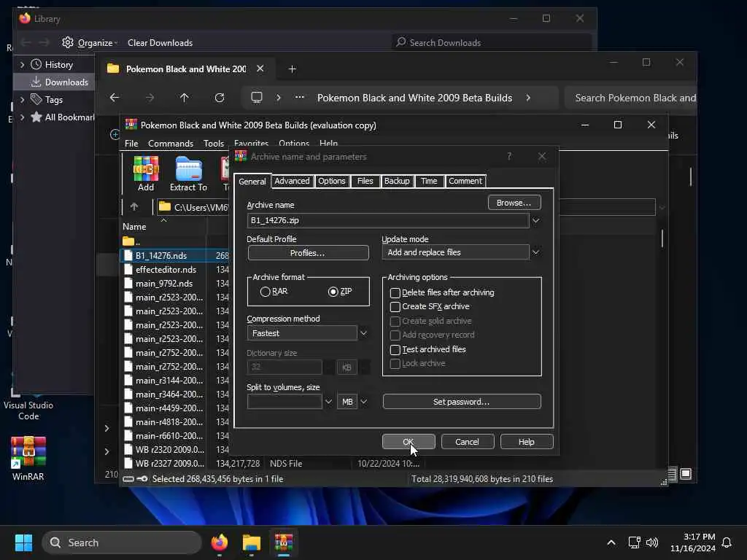The image size is (747, 560).
Task: Open the Archive name history dropdown
Action: point(536,220)
